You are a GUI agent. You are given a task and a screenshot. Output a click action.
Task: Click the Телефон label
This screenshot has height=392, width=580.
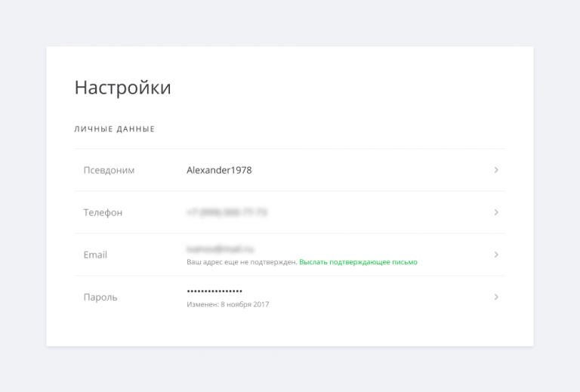click(103, 212)
